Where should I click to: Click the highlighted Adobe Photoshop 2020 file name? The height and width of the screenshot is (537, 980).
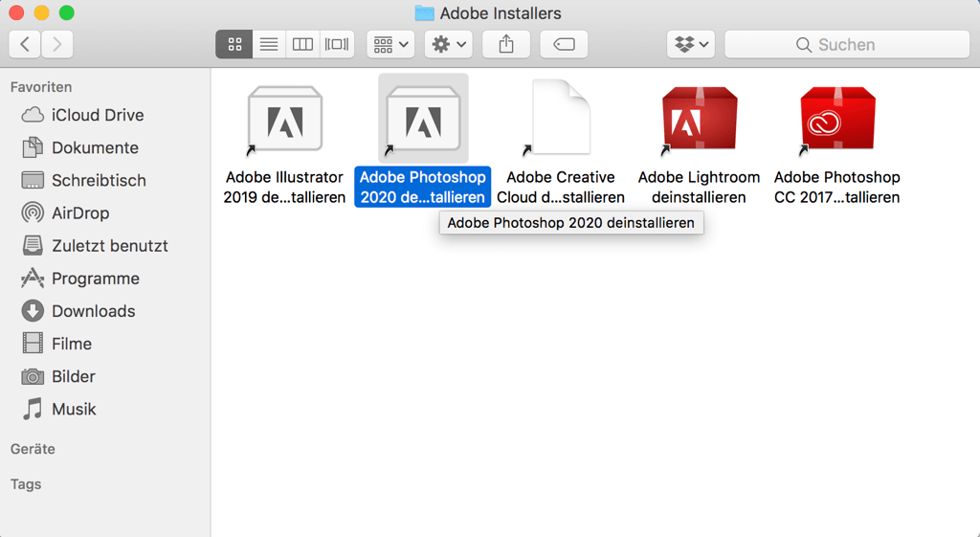422,187
